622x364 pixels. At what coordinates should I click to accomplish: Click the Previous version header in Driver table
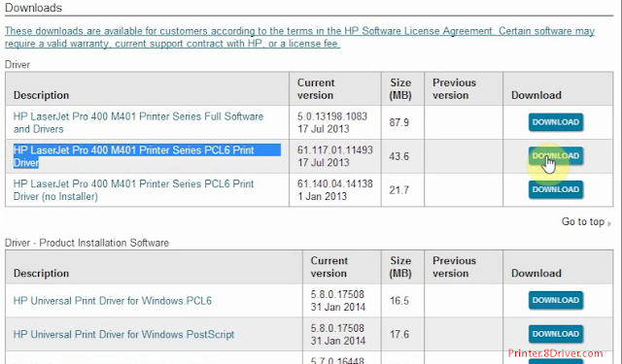454,88
